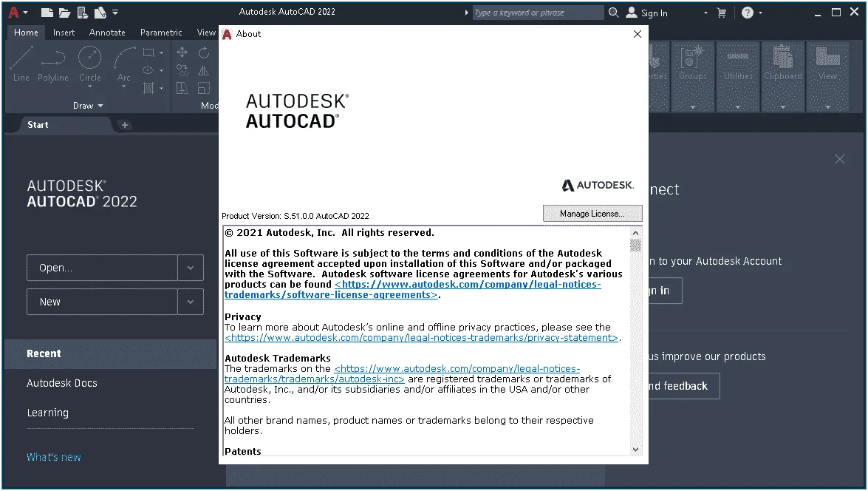868x491 pixels.
Task: Expand the Quick Access Toolbar customize dropdown
Action: 115,12
